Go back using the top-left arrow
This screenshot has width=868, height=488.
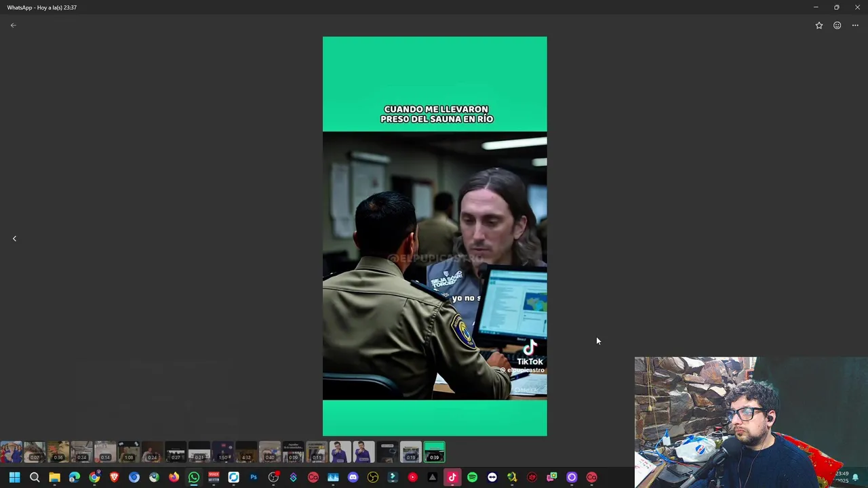coord(13,25)
